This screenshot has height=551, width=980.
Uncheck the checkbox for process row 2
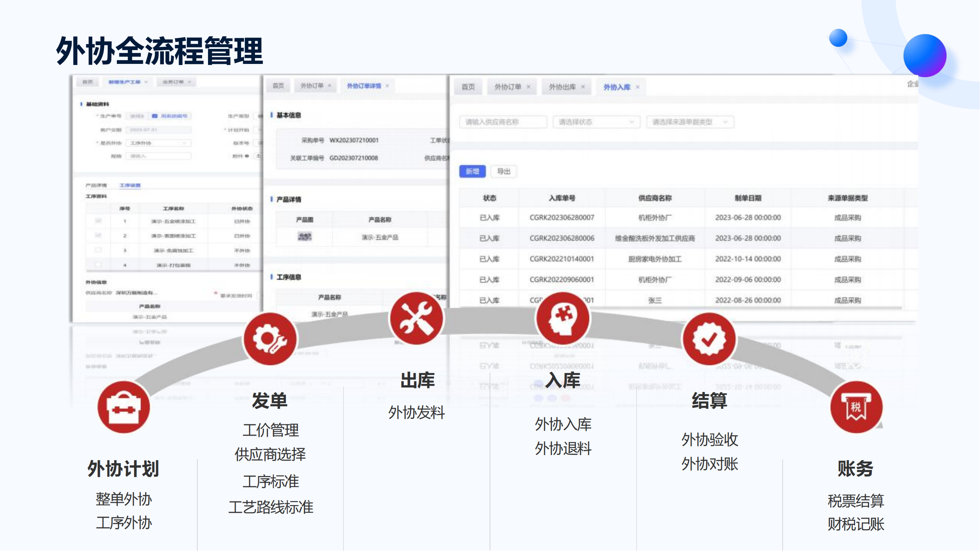(98, 235)
